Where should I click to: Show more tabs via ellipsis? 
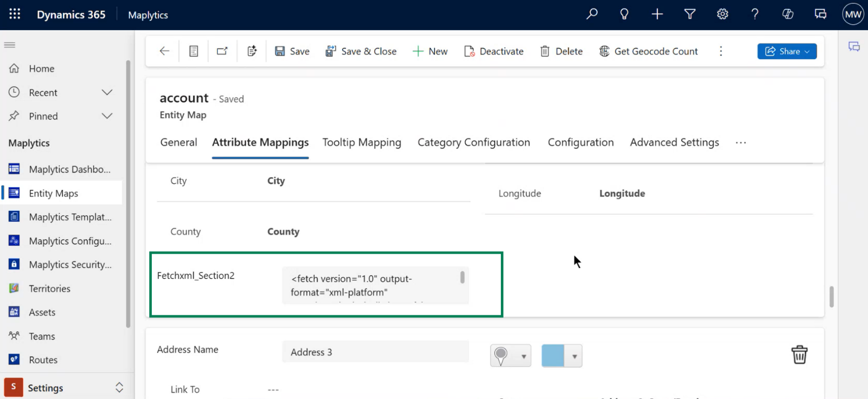point(741,143)
